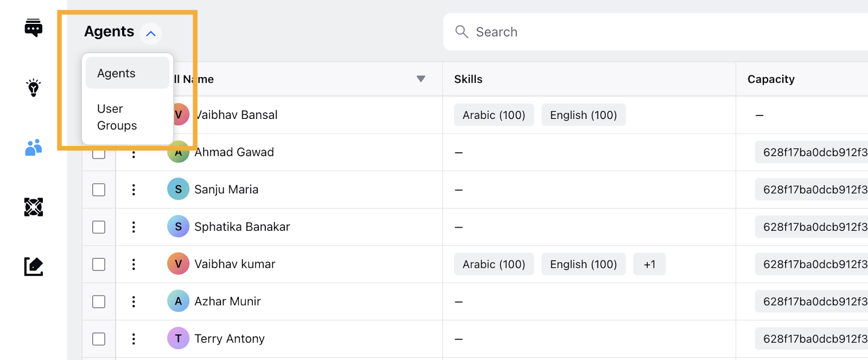Open the crossed-box sidebar icon
The width and height of the screenshot is (868, 360).
(33, 207)
